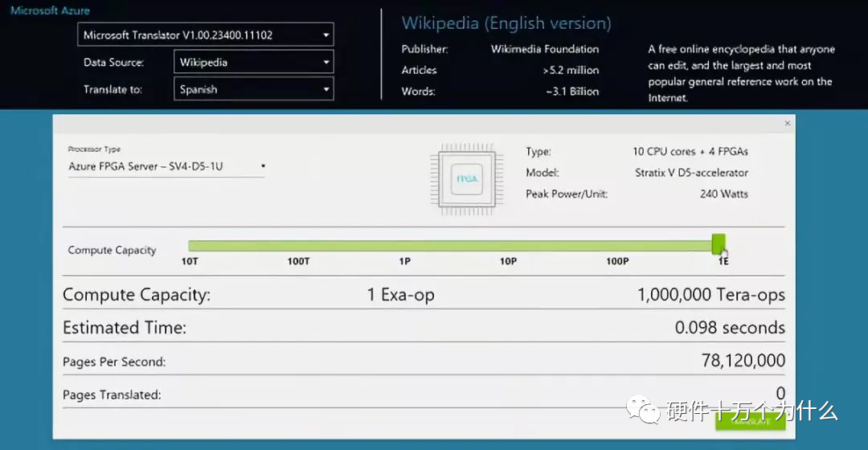Image resolution: width=868 pixels, height=450 pixels.
Task: Open the Data Source dropdown showing Wikipedia
Action: pos(253,62)
